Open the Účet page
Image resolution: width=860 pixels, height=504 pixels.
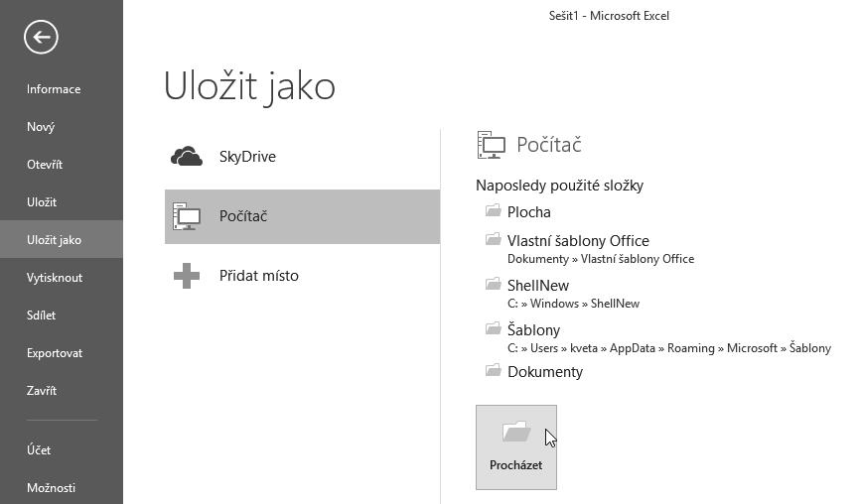[39, 450]
